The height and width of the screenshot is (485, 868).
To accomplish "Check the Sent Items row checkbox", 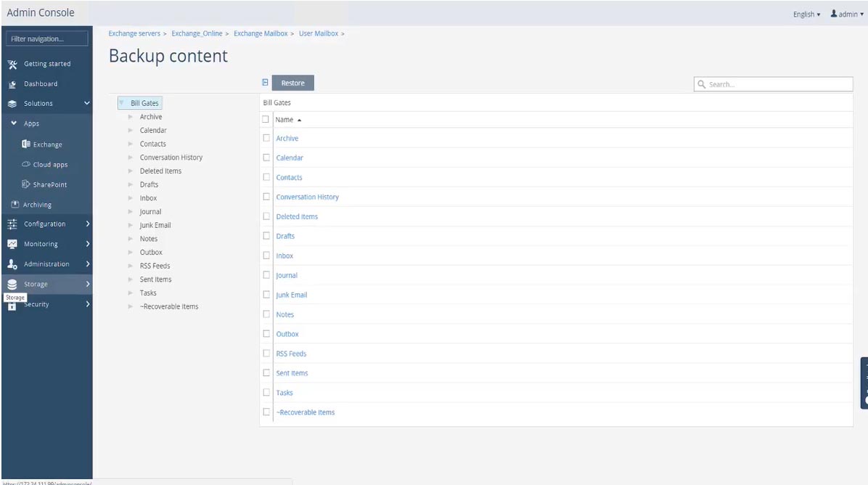I will coord(266,372).
